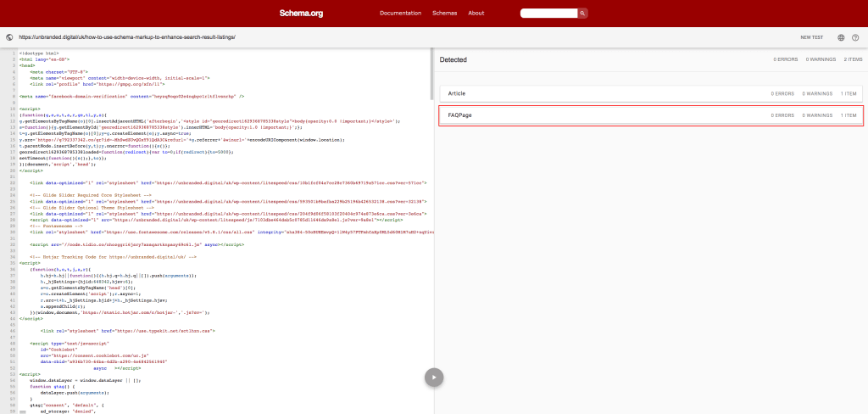Click the code pane vertical scrollbar
This screenshot has width=868, height=414.
pyautogui.click(x=431, y=75)
